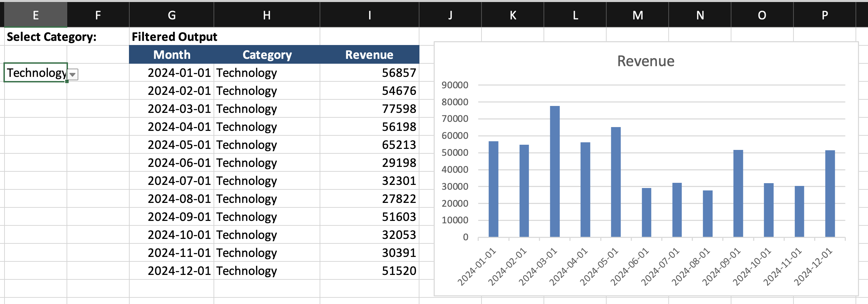Image resolution: width=868 pixels, height=304 pixels.
Task: Select the Revenue chart title
Action: click(645, 61)
